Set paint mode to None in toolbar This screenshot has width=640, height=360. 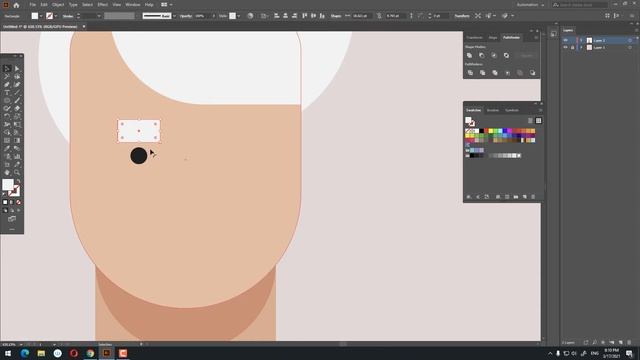tap(18, 202)
